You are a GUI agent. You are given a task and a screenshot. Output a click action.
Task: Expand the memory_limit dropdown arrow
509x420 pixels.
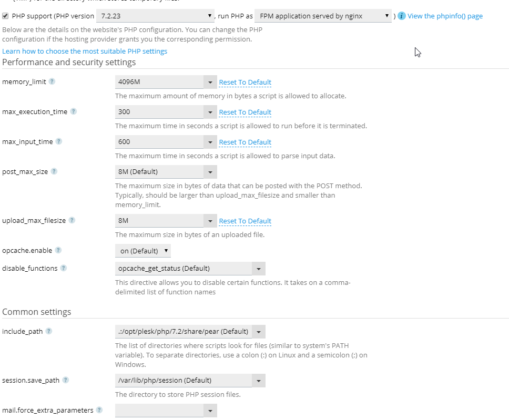pos(210,82)
